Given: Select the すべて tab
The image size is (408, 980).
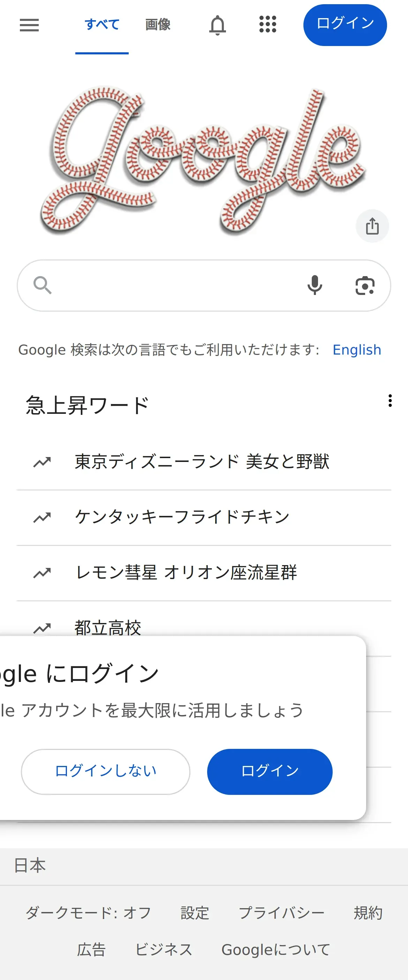Looking at the screenshot, I should 102,25.
